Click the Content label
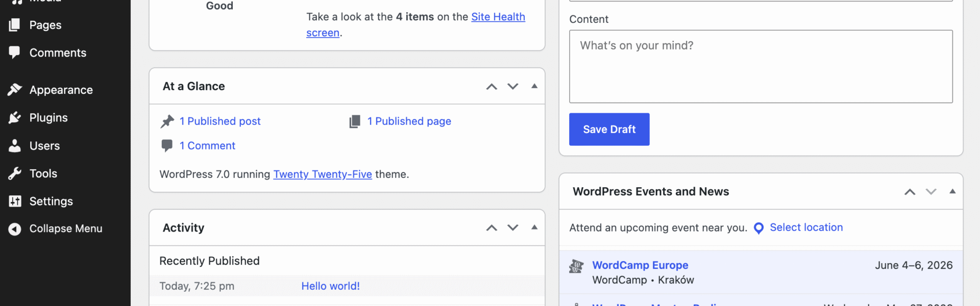The height and width of the screenshot is (306, 980). 589,19
